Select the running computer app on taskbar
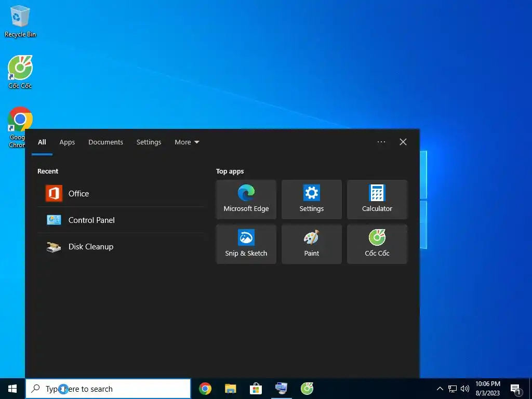 pos(281,389)
